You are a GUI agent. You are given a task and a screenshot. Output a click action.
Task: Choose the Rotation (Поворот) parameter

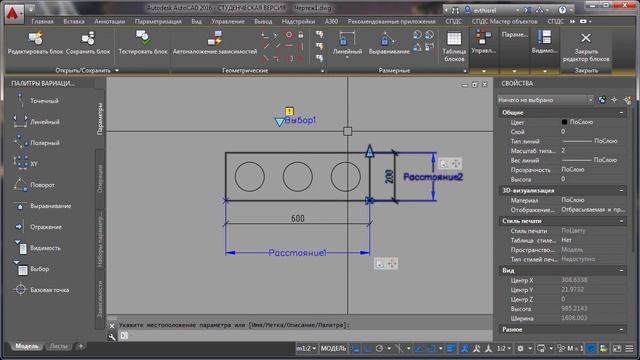coord(34,185)
